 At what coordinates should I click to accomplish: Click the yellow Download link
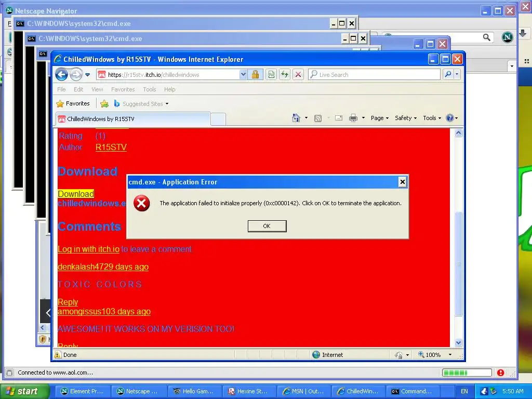click(76, 194)
